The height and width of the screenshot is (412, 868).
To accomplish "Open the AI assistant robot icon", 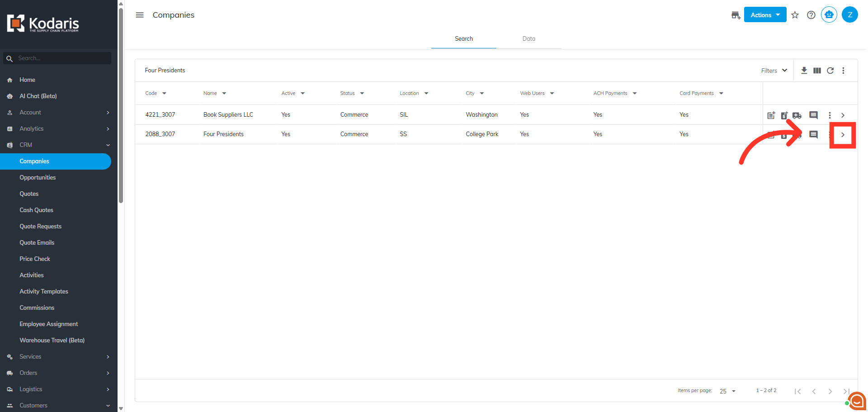I will 829,15.
